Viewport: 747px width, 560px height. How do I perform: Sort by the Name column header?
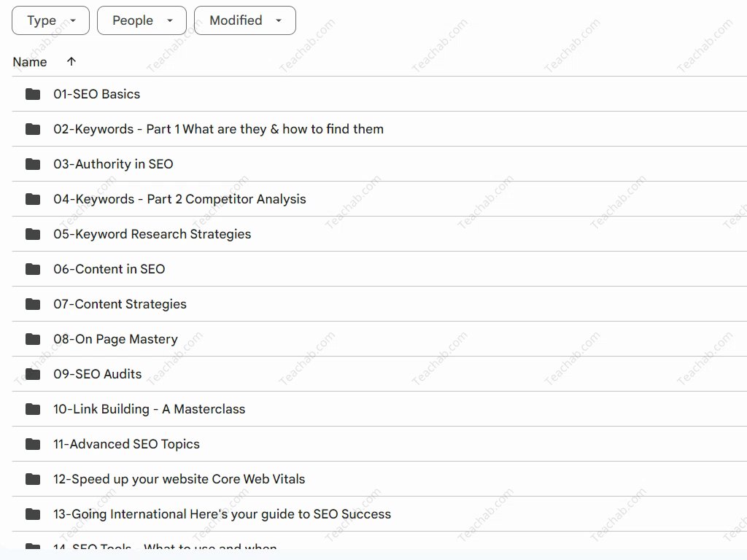pos(30,62)
